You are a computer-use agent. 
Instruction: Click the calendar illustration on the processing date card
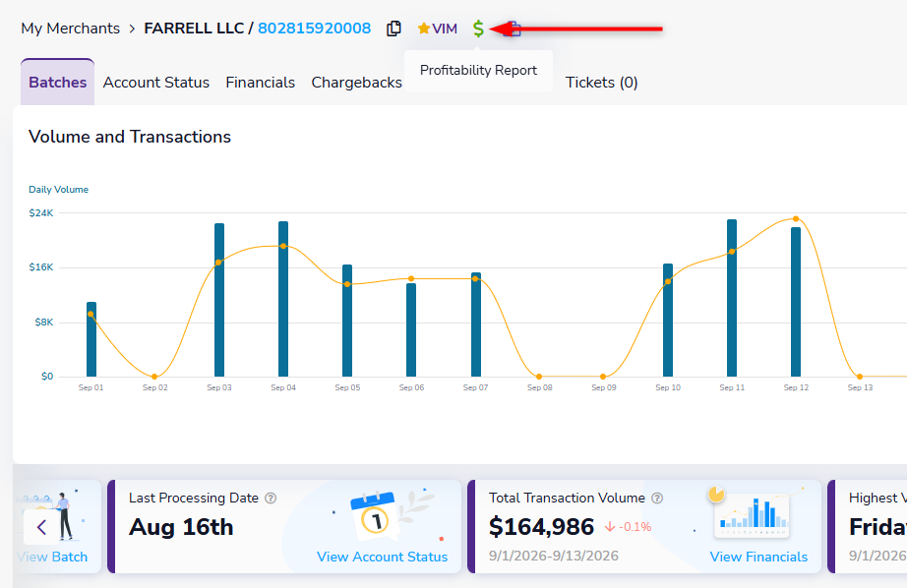click(x=375, y=514)
